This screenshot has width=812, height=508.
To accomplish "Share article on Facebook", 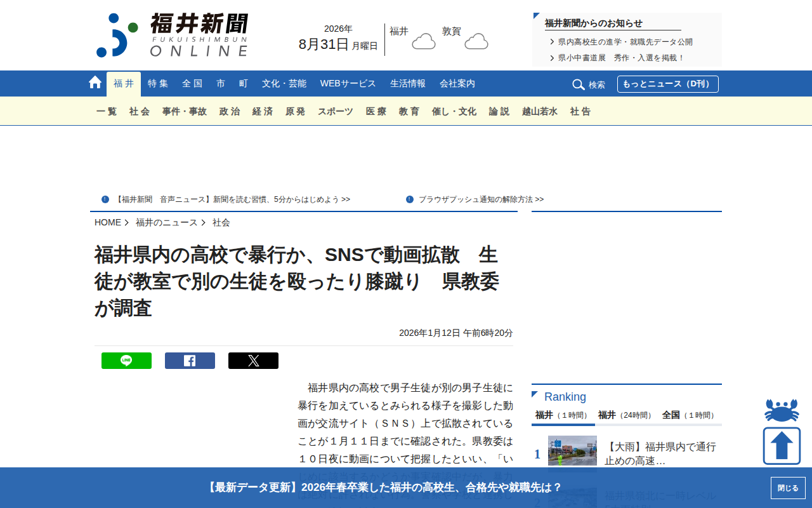I will coord(190,361).
